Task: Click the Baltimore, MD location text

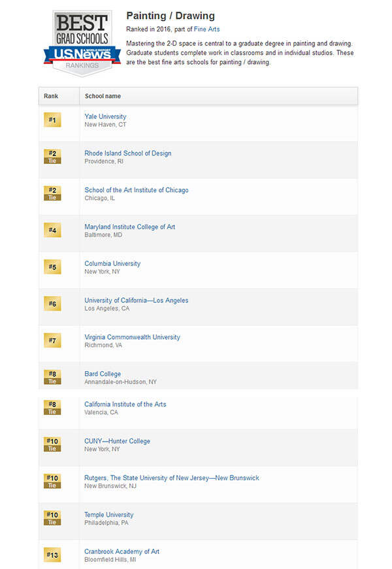Action: point(103,235)
